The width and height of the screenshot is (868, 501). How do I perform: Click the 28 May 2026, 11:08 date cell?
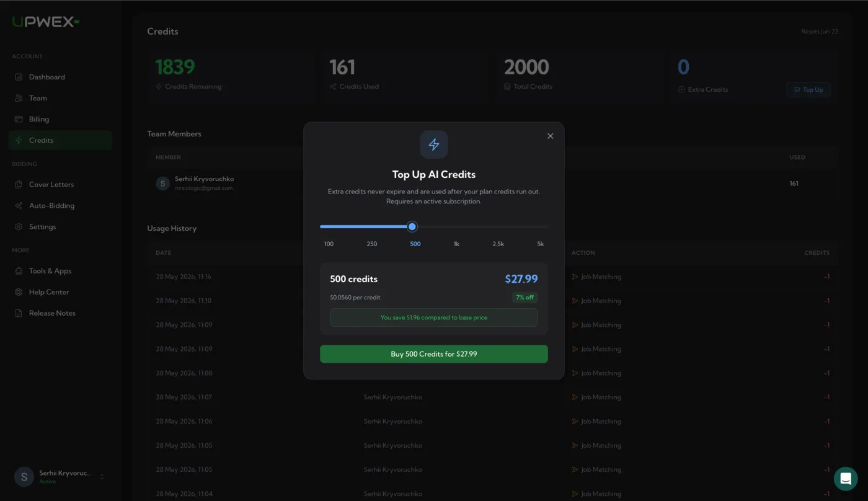point(184,373)
